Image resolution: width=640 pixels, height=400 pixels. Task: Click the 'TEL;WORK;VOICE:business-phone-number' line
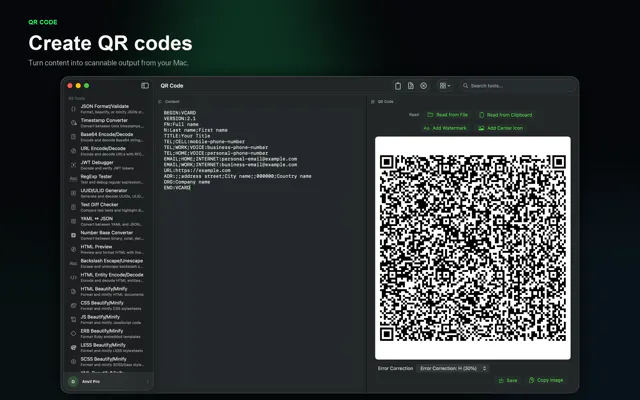tap(216, 147)
